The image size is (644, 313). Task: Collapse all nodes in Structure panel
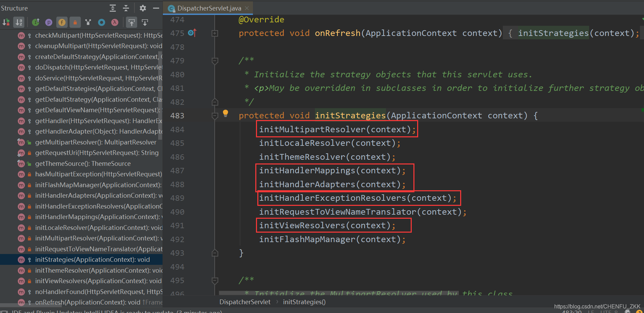tap(126, 8)
